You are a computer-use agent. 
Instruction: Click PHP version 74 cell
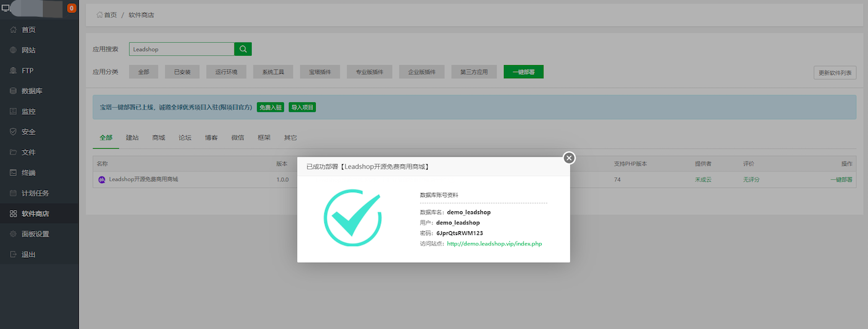click(617, 180)
